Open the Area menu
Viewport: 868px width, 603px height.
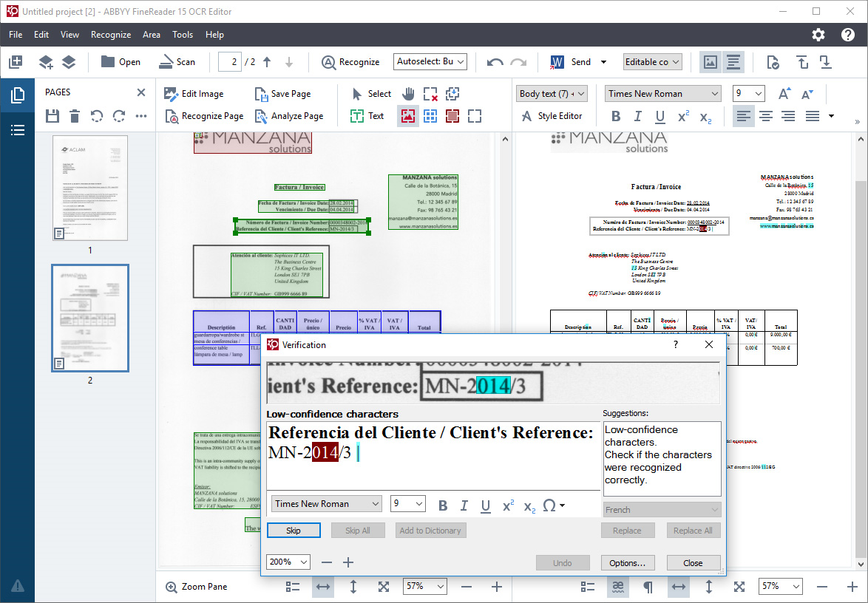(x=152, y=35)
